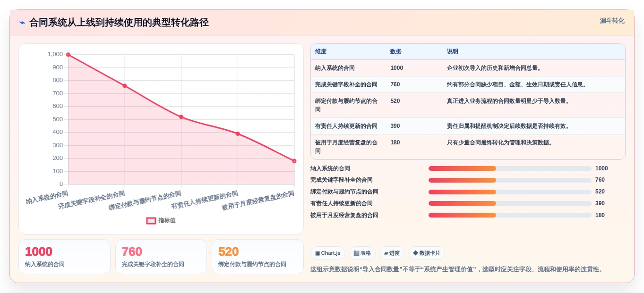644x293 pixels.
Task: Click the 维度 column header
Action: tap(321, 51)
